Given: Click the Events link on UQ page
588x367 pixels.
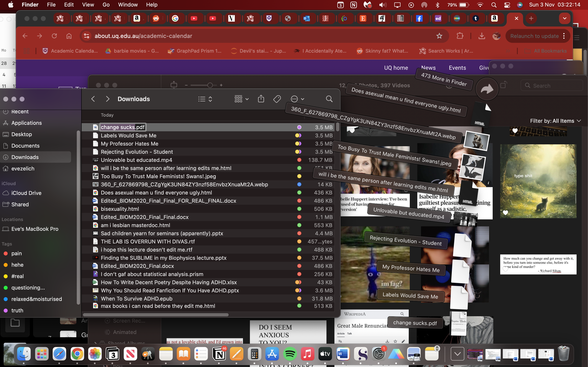Looking at the screenshot, I should point(457,68).
